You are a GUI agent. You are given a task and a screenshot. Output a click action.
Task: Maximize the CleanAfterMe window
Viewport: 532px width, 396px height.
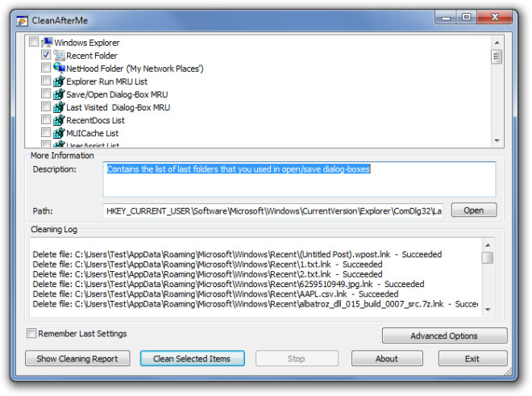pos(467,17)
